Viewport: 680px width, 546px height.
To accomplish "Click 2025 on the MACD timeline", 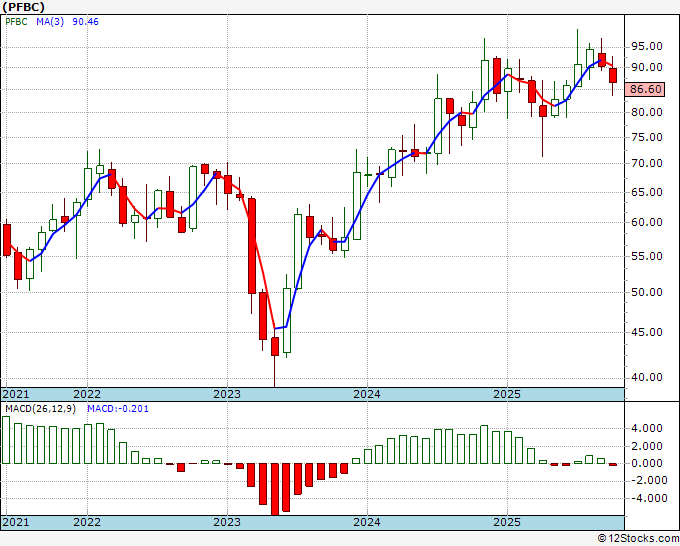I will (x=507, y=522).
